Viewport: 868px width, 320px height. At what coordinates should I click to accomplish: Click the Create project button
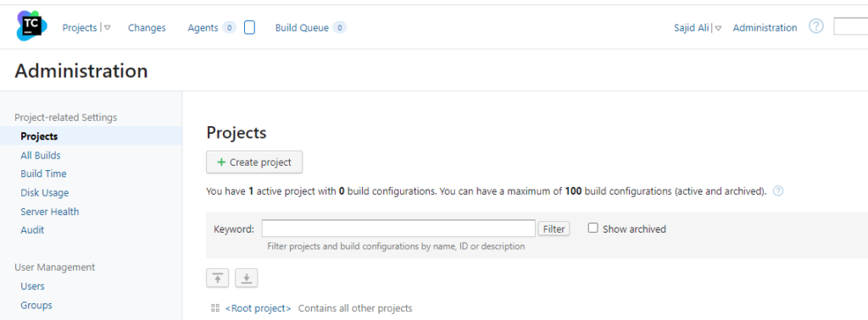pyautogui.click(x=254, y=162)
